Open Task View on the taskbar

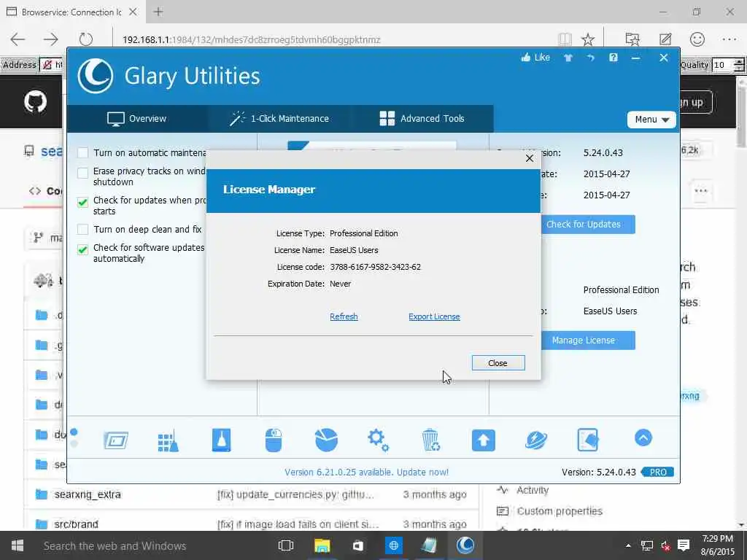[286, 545]
